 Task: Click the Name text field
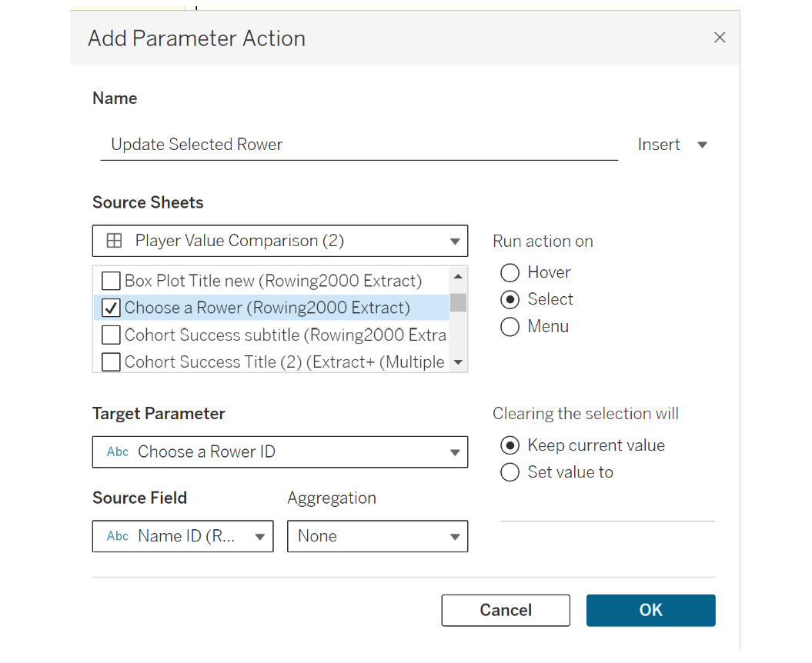click(x=359, y=145)
